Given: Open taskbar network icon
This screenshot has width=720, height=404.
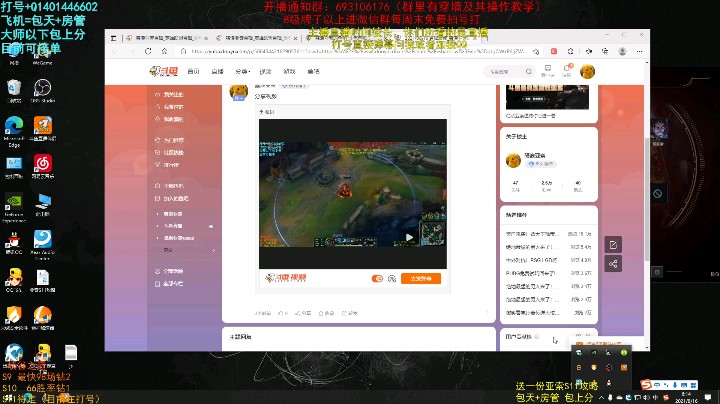Looking at the screenshot, I should point(637,398).
